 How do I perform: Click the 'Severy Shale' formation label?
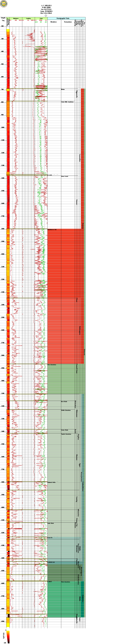(x=65, y=430)
